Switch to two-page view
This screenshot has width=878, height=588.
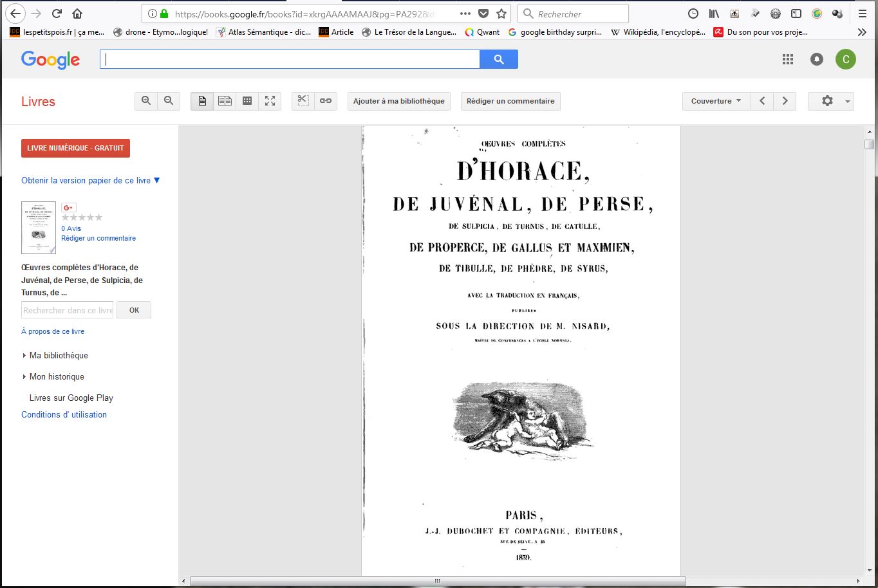[x=225, y=101]
